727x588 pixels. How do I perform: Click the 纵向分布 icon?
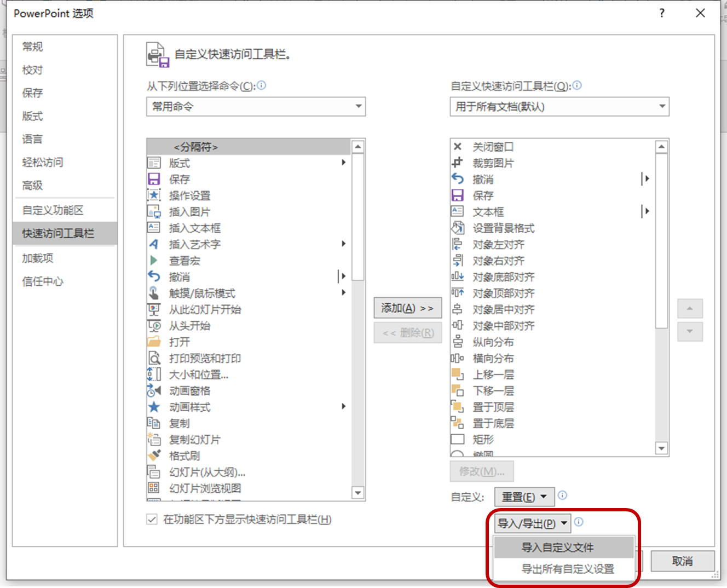coord(458,342)
